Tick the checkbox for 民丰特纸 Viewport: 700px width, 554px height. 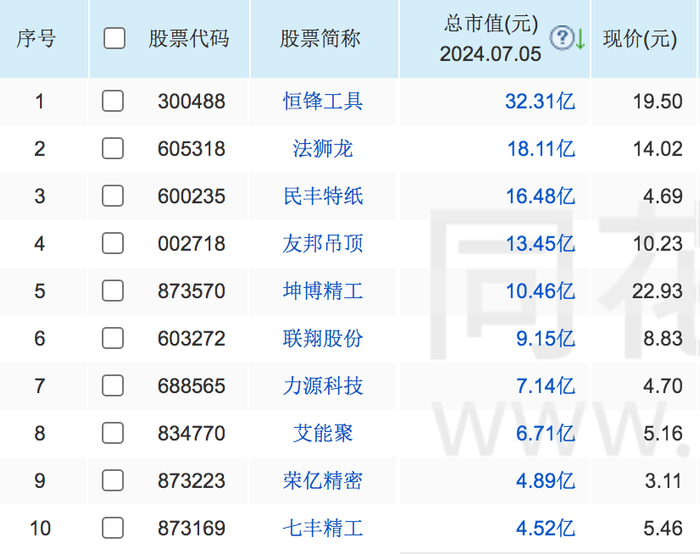pos(113,196)
